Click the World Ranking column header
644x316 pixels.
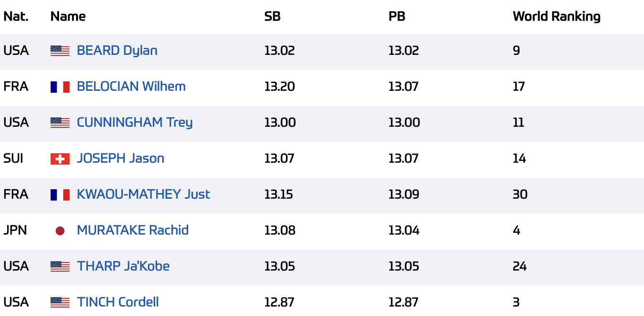point(557,17)
